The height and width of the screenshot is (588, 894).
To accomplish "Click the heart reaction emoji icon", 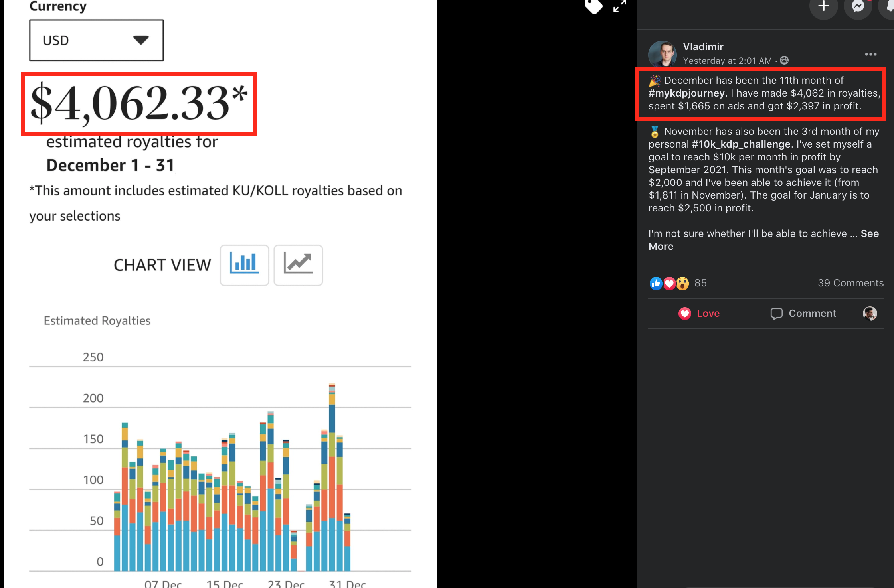I will [669, 283].
